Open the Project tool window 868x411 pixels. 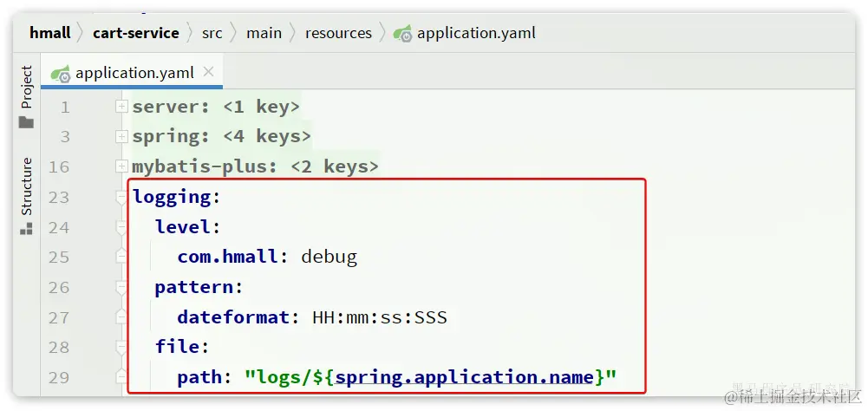click(26, 87)
